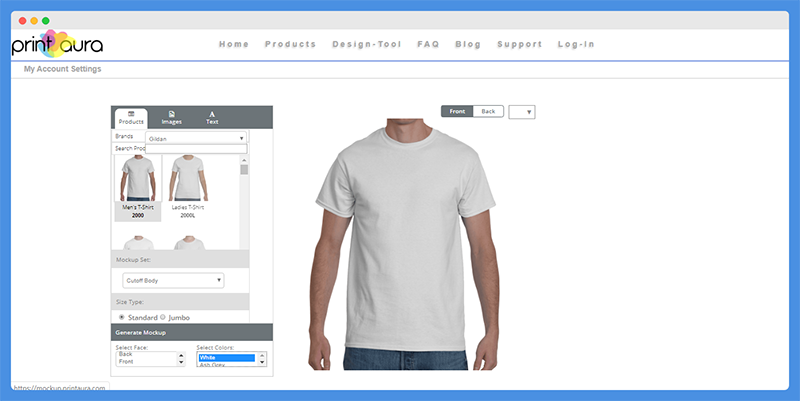The width and height of the screenshot is (800, 401).
Task: Click the yellow macOS minimize button
Action: (x=34, y=21)
